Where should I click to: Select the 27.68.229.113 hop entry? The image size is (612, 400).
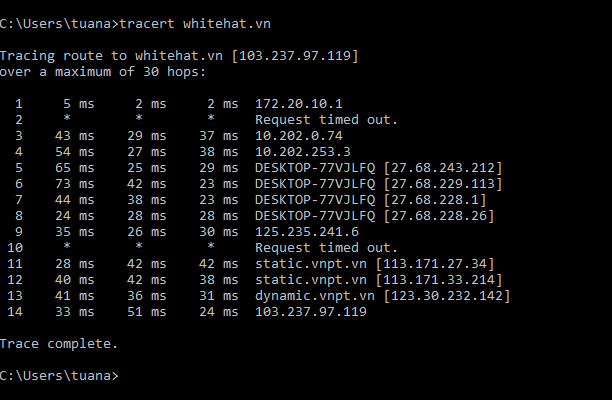443,184
